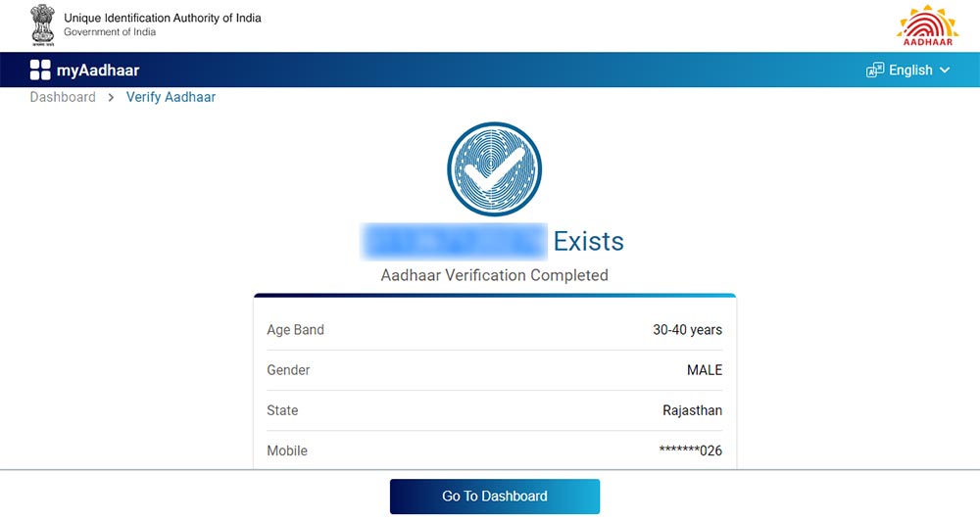
Task: Open the English language selector
Action: (x=910, y=71)
